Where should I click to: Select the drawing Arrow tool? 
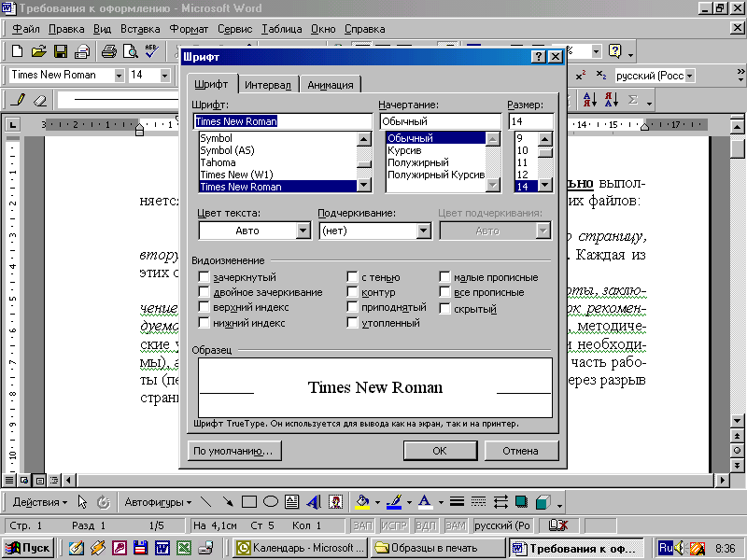coord(228,502)
